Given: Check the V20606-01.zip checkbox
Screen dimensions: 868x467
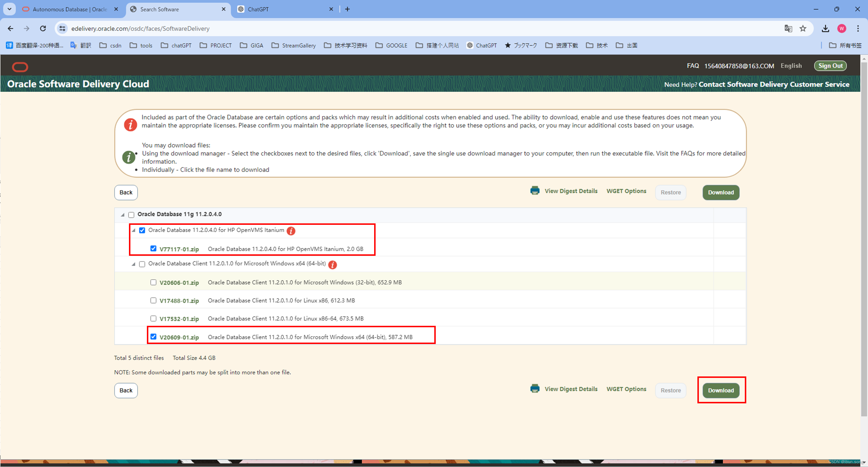Looking at the screenshot, I should coord(153,282).
